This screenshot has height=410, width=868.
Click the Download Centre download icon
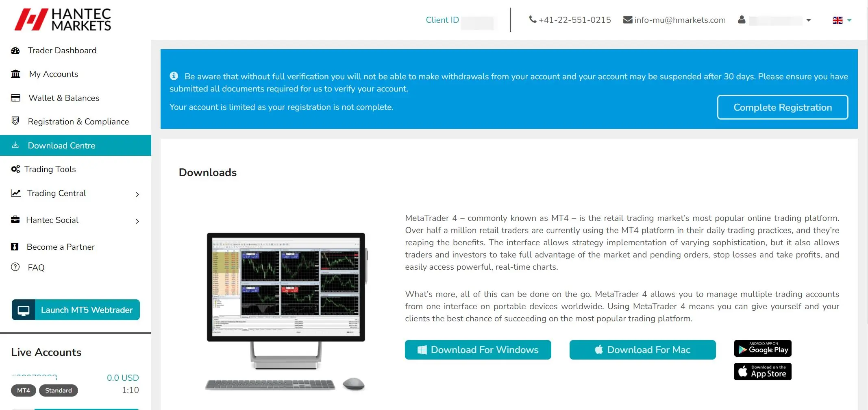pos(15,145)
